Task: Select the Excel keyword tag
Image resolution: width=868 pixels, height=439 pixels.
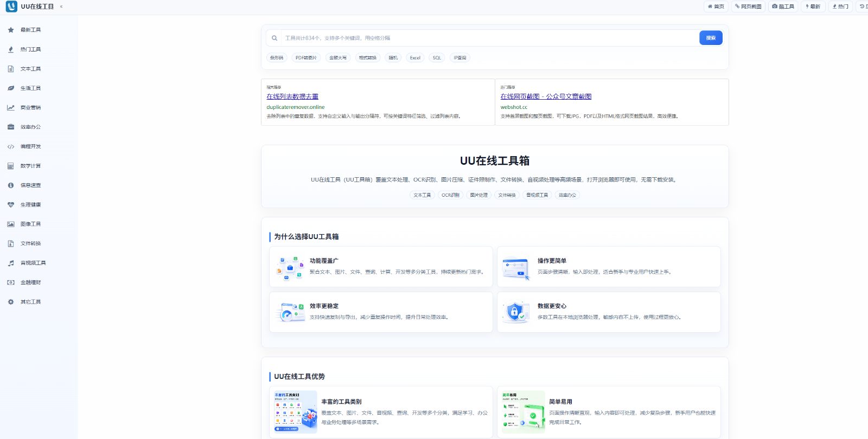Action: point(415,58)
